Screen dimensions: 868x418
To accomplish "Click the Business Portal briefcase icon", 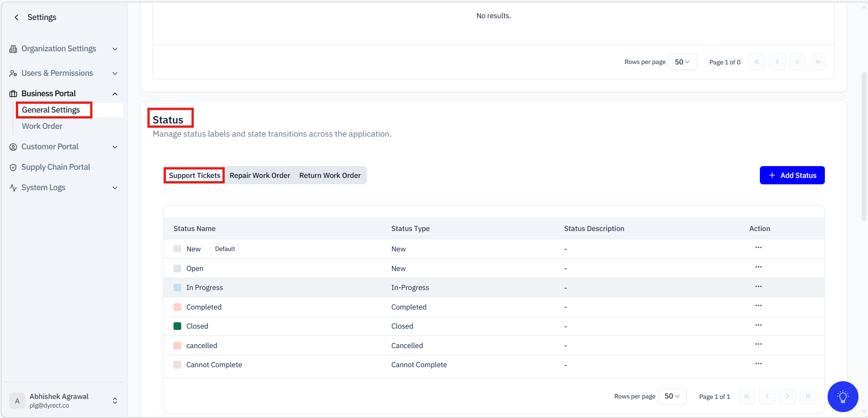I will point(13,93).
